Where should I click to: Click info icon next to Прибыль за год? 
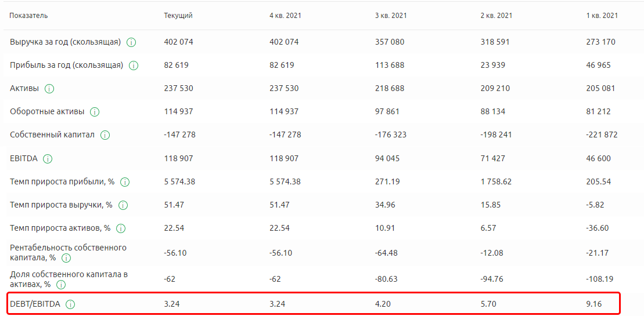click(x=134, y=66)
